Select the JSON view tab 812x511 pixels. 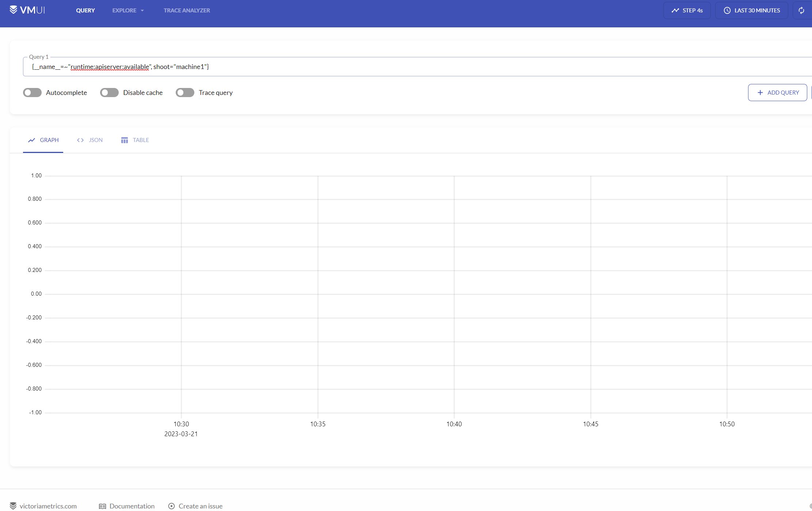pos(96,140)
